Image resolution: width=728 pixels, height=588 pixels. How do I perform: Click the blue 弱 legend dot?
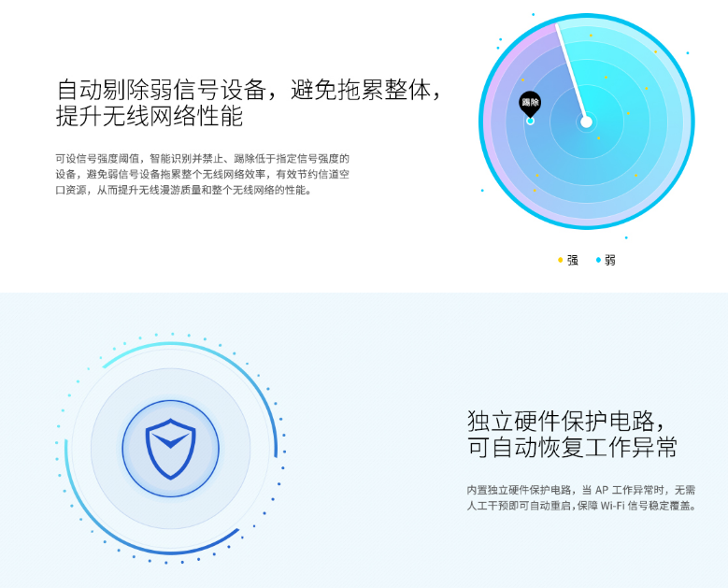tap(598, 260)
